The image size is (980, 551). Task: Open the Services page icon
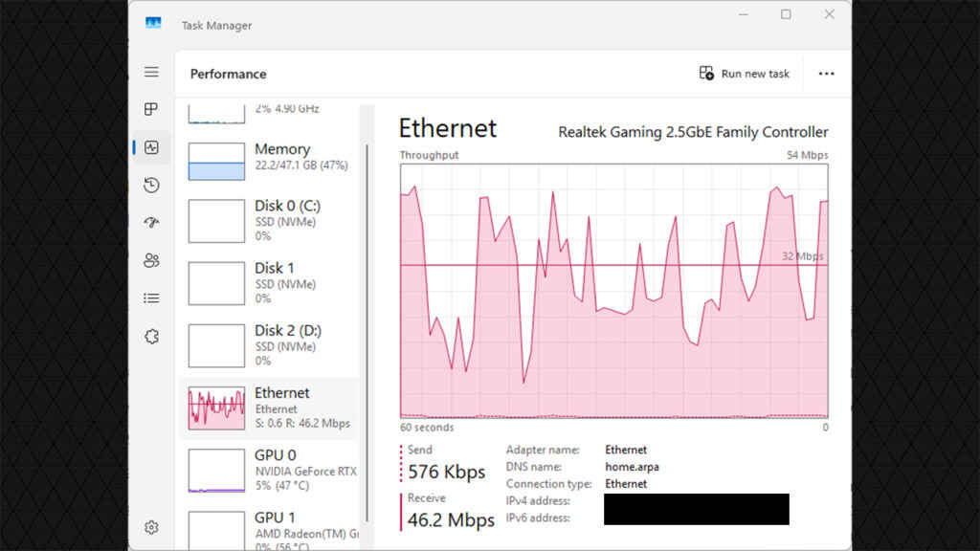(x=150, y=336)
